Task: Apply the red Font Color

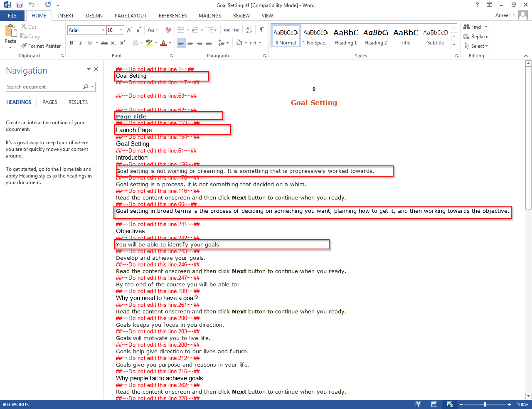Action: tap(163, 43)
